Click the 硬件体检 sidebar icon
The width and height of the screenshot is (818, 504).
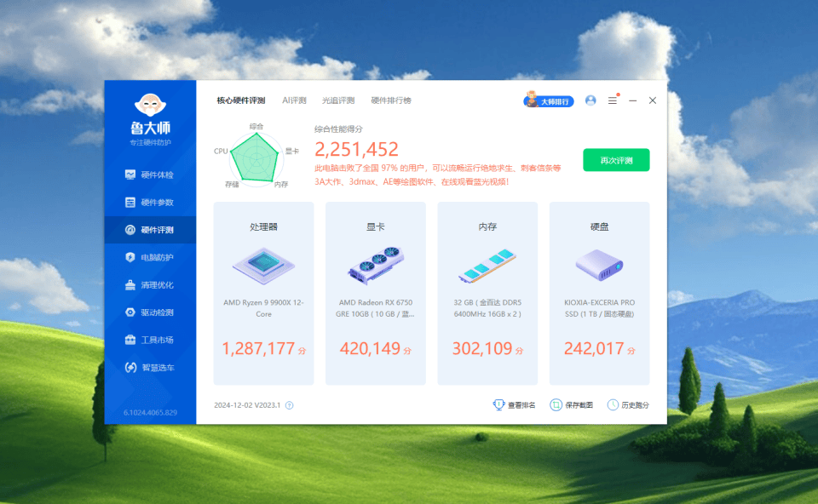pos(130,175)
